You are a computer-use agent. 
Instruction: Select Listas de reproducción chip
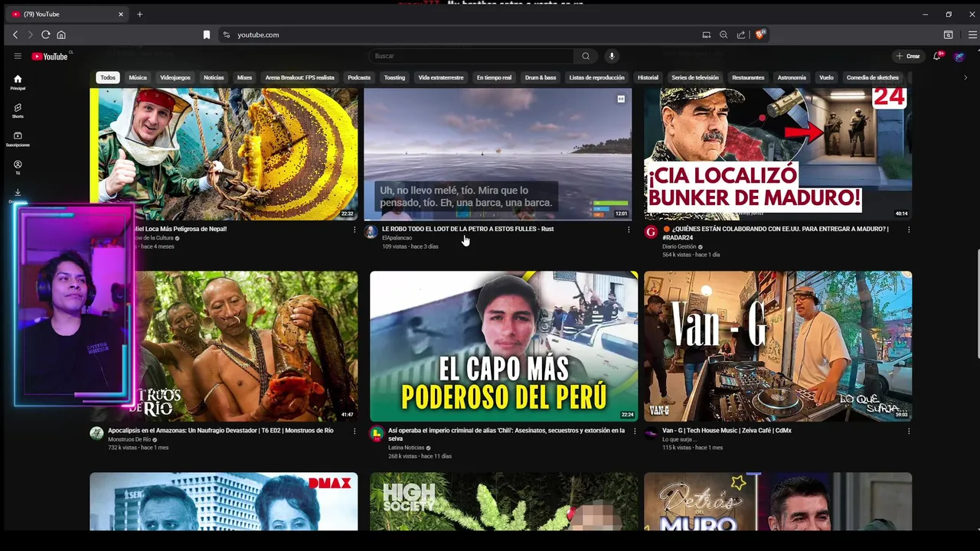pyautogui.click(x=597, y=77)
